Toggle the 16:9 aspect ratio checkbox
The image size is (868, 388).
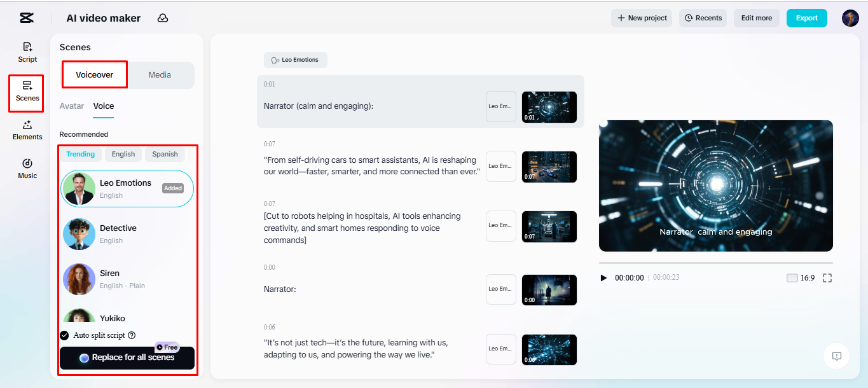pyautogui.click(x=792, y=277)
